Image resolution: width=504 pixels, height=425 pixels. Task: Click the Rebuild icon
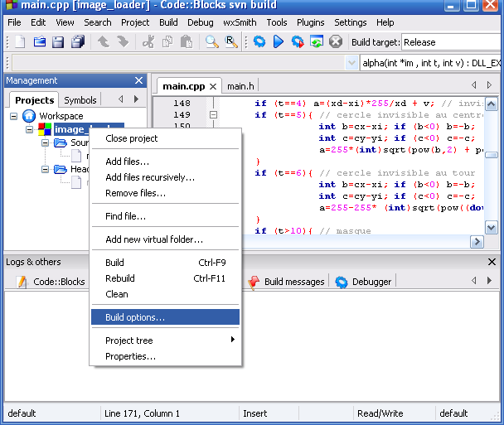point(317,41)
